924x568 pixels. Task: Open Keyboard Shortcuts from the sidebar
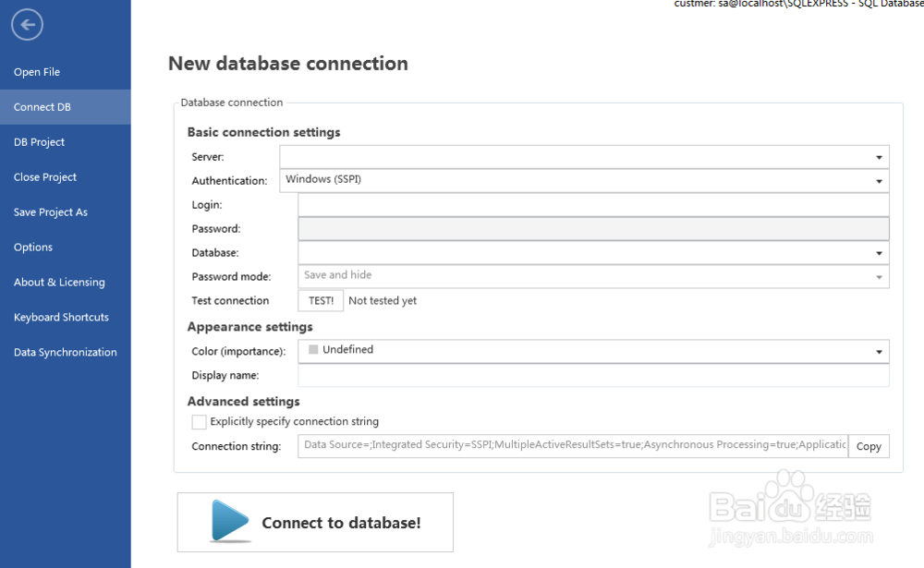tap(61, 317)
